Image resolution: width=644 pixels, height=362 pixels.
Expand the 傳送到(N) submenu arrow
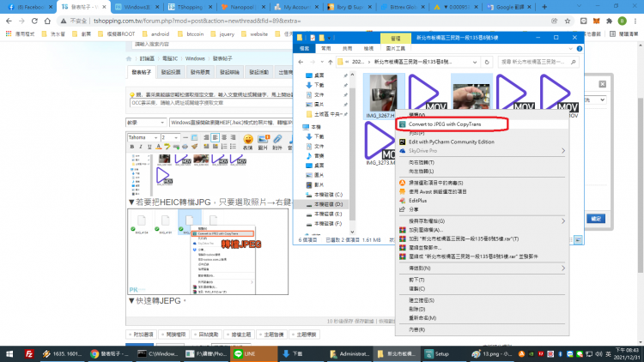pos(563,268)
